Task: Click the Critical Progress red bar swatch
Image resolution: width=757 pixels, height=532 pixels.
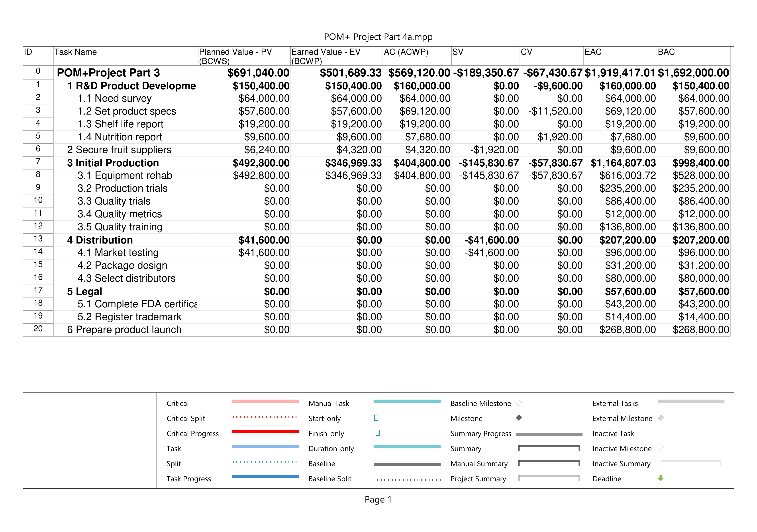Action: coord(265,431)
